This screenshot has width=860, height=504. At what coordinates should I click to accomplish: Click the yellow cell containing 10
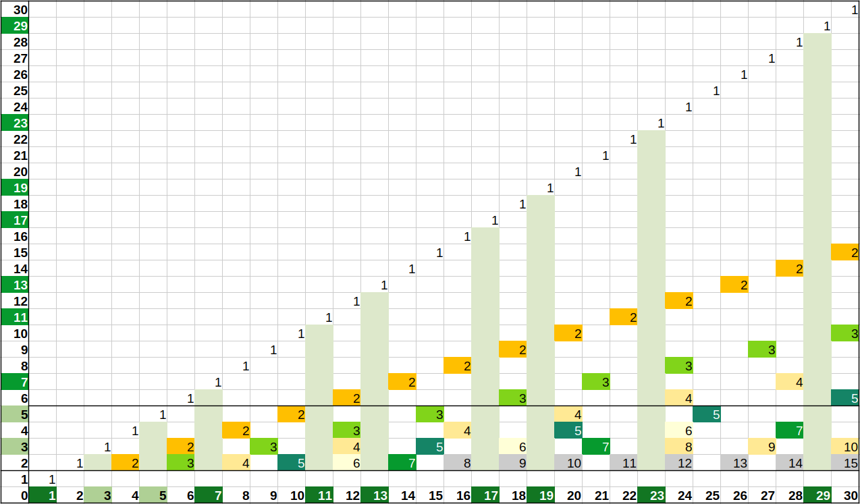click(845, 447)
